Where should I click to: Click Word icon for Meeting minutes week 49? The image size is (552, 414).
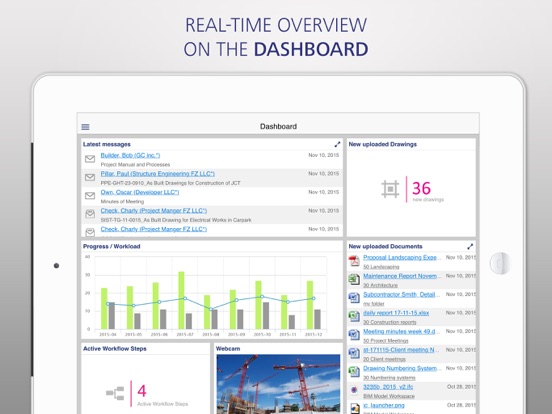tap(354, 334)
